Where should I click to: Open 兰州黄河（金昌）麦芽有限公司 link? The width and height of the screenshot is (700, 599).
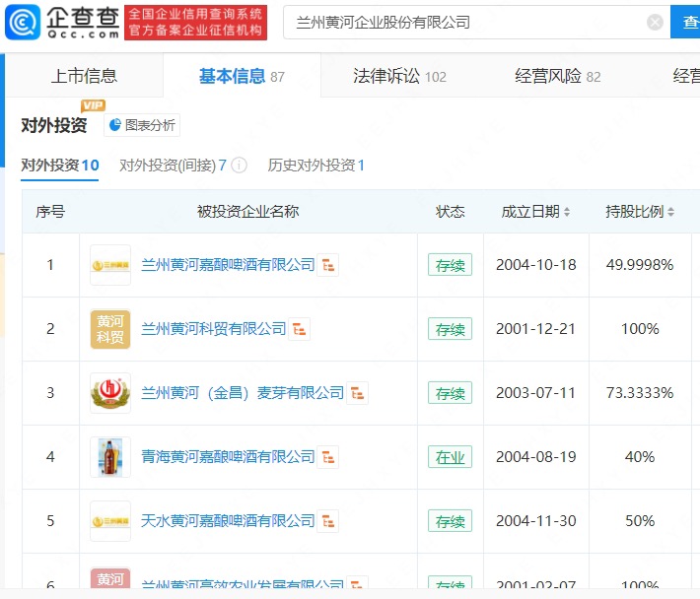(x=243, y=393)
